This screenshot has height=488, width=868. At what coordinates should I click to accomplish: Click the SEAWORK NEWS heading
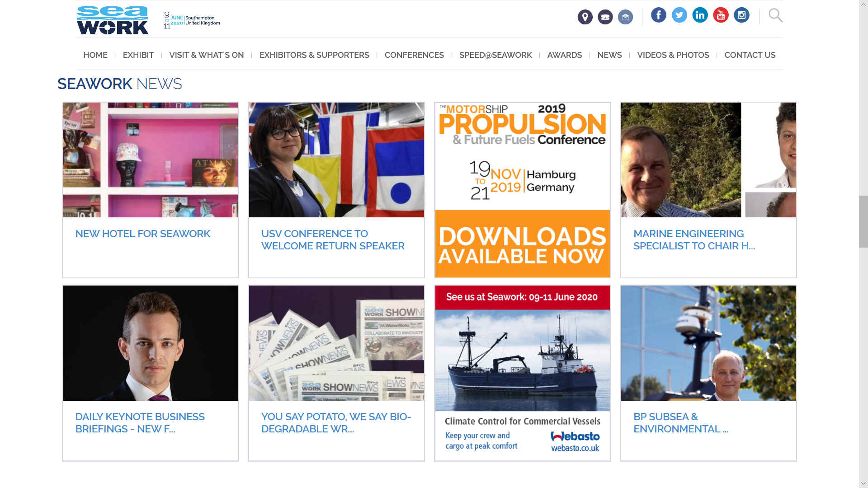[120, 84]
